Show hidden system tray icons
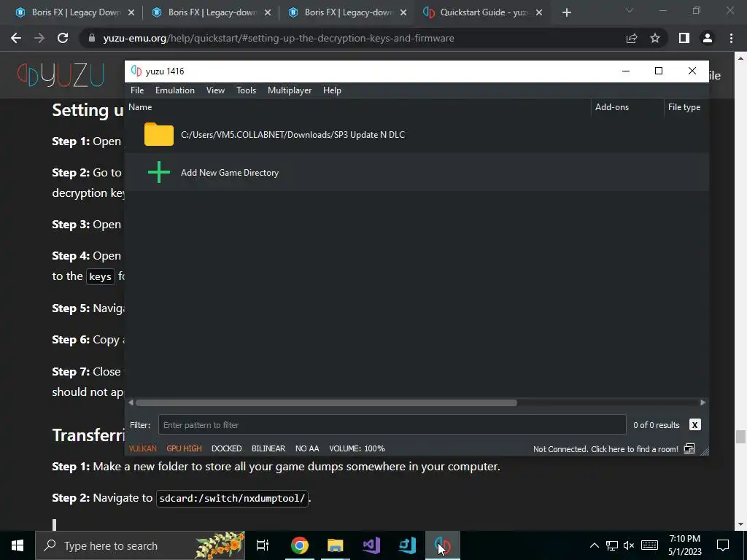Viewport: 747px width, 560px height. click(x=594, y=545)
